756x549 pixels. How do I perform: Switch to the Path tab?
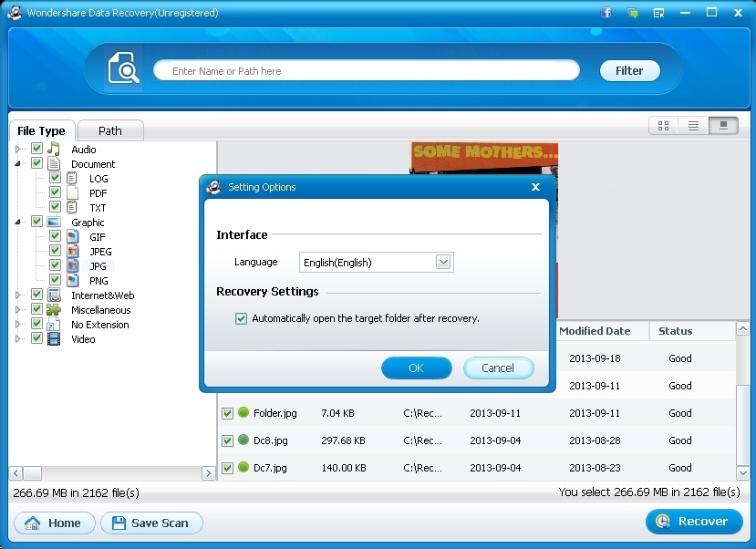(x=109, y=130)
